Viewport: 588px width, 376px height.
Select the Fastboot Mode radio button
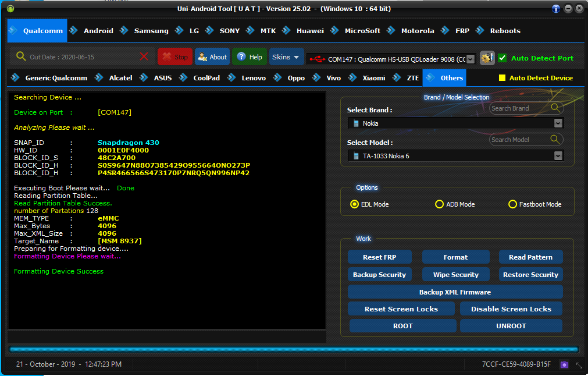click(512, 204)
